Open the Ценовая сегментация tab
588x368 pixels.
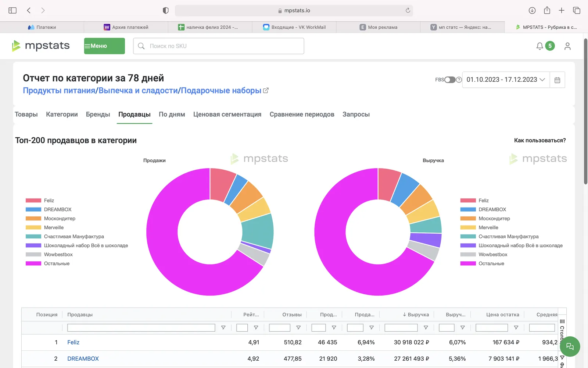pos(227,114)
